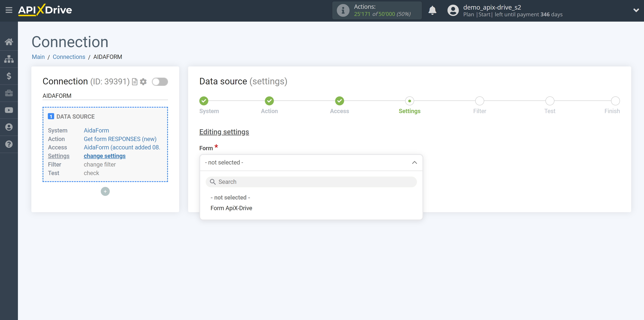Image resolution: width=644 pixels, height=320 pixels.
Task: Click the add new data source button
Action: pyautogui.click(x=105, y=191)
